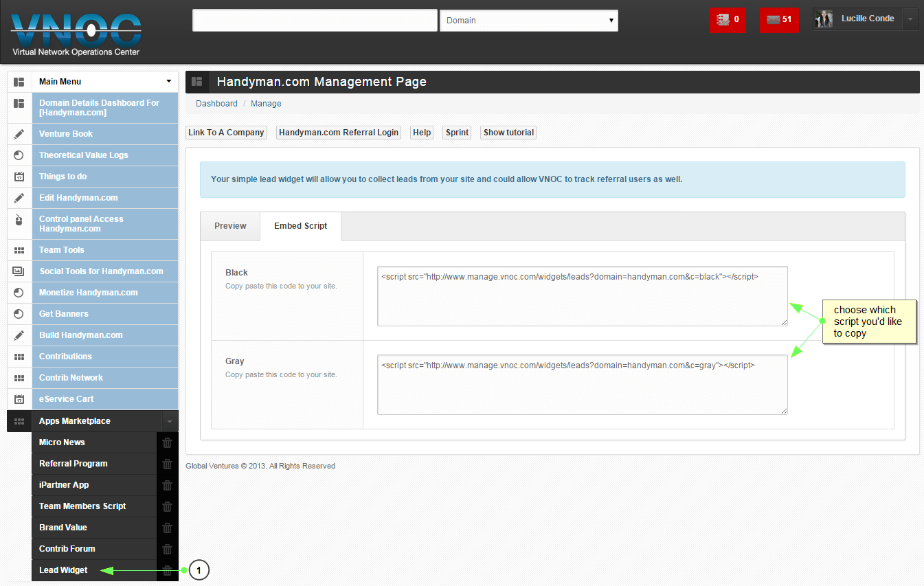Viewport: 924px width, 586px height.
Task: Switch to the Preview tab
Action: coord(230,226)
